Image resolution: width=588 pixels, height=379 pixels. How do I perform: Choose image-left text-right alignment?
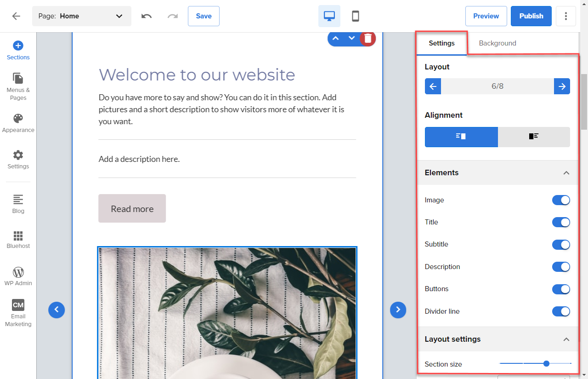point(534,137)
